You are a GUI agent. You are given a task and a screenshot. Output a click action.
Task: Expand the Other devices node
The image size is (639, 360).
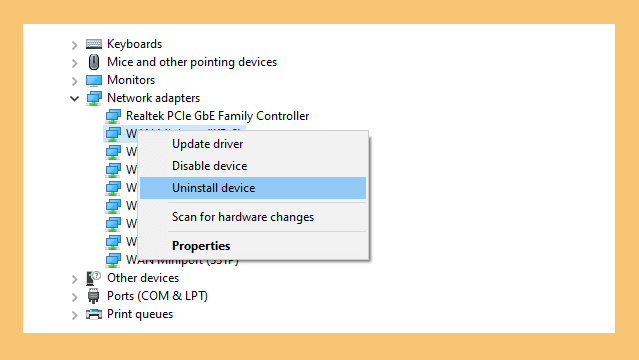74,279
